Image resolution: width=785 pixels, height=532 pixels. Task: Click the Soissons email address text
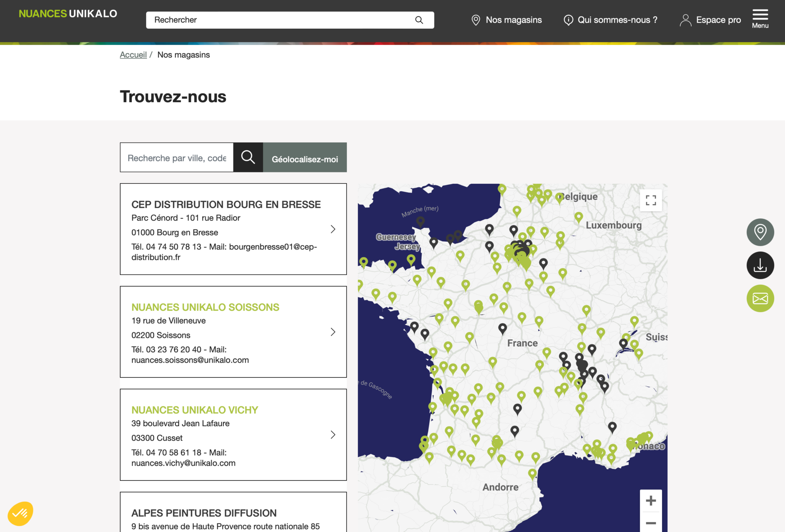[x=190, y=360]
